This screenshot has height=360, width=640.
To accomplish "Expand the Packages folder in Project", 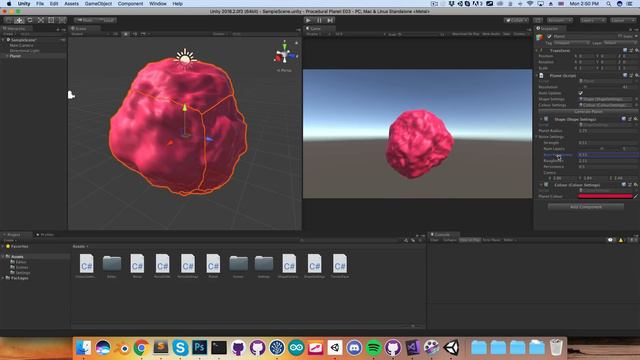I will coord(3,278).
